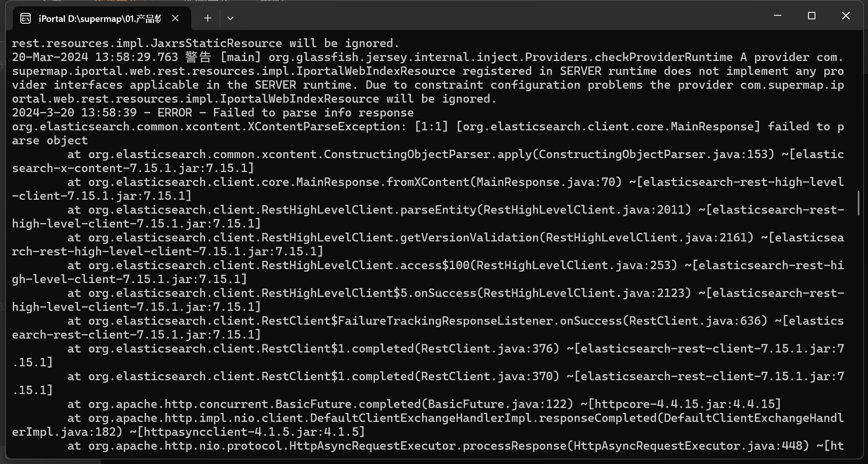Click the 'RestClient.java:370' stack trace line
The width and height of the screenshot is (868, 464).
[428, 383]
